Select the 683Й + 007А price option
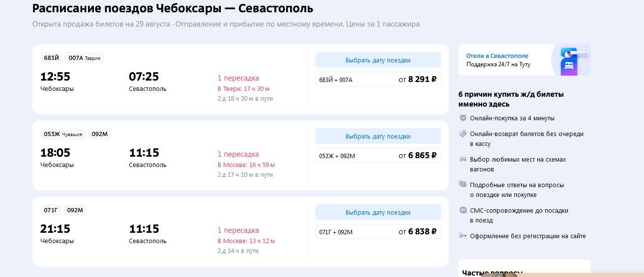 pos(378,80)
